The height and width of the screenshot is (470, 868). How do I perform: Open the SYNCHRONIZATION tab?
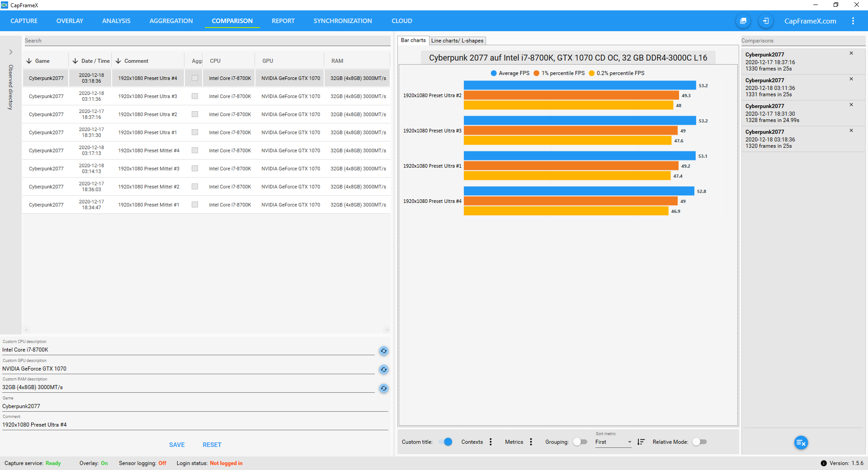343,21
